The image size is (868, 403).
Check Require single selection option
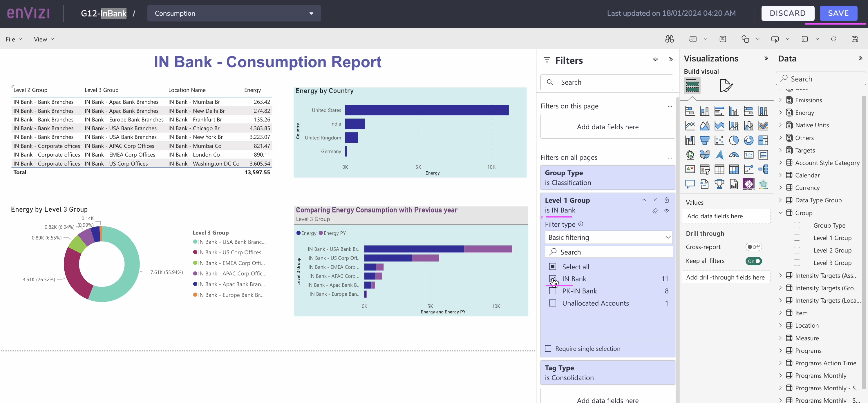548,348
